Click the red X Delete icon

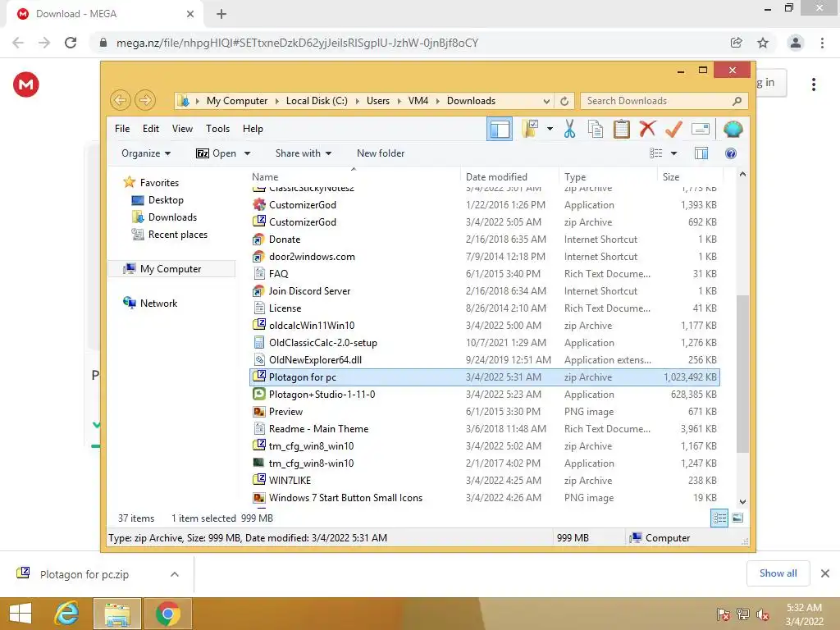point(648,129)
